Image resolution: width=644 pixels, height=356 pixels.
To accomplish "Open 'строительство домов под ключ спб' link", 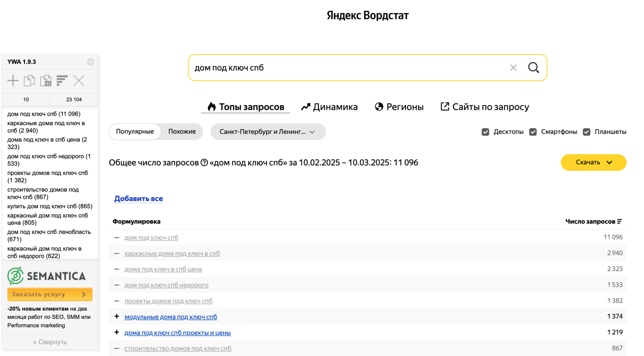I will [178, 348].
